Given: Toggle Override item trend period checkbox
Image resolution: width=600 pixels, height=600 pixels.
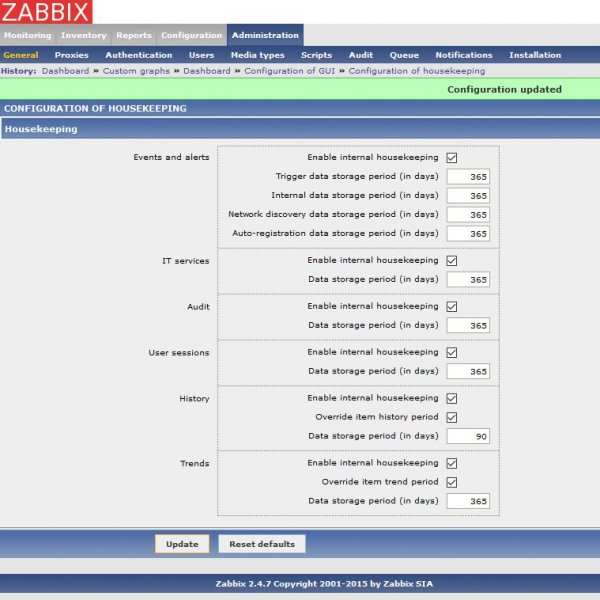Looking at the screenshot, I should tap(452, 482).
